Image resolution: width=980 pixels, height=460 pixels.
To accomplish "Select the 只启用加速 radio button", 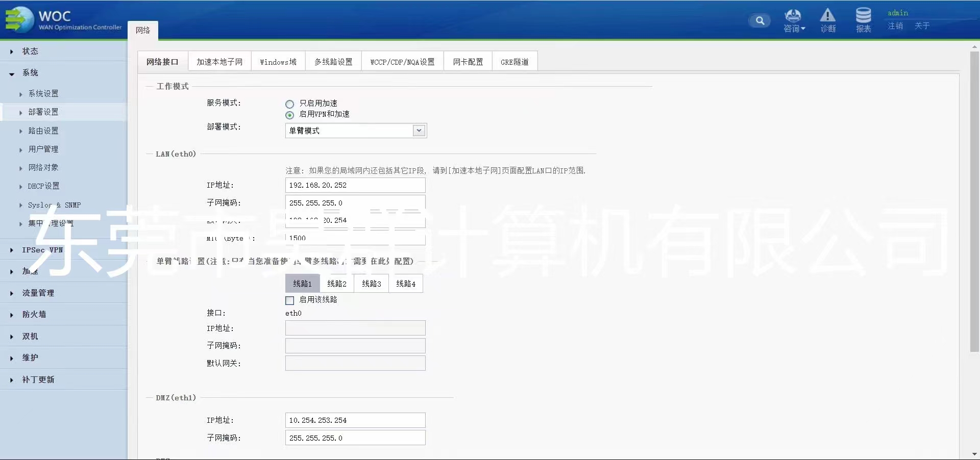I will coord(290,104).
